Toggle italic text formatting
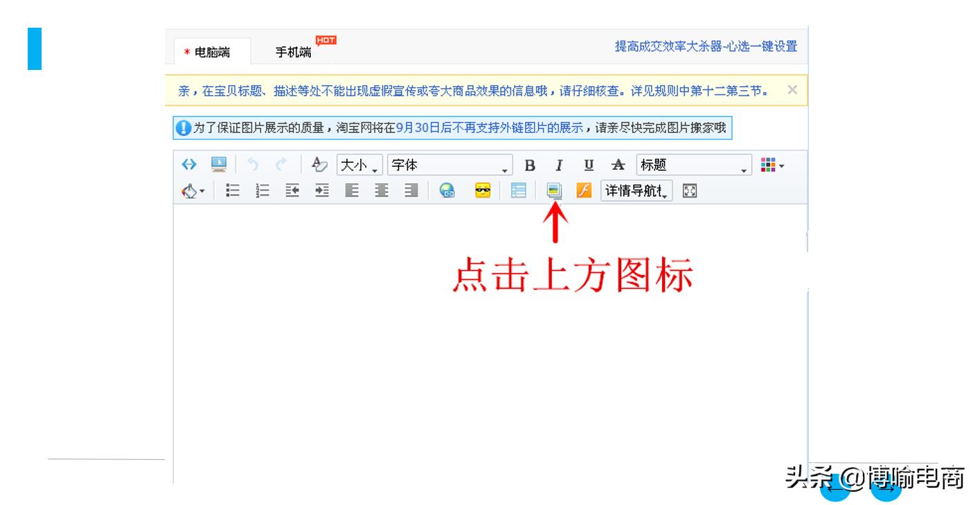 (x=558, y=165)
